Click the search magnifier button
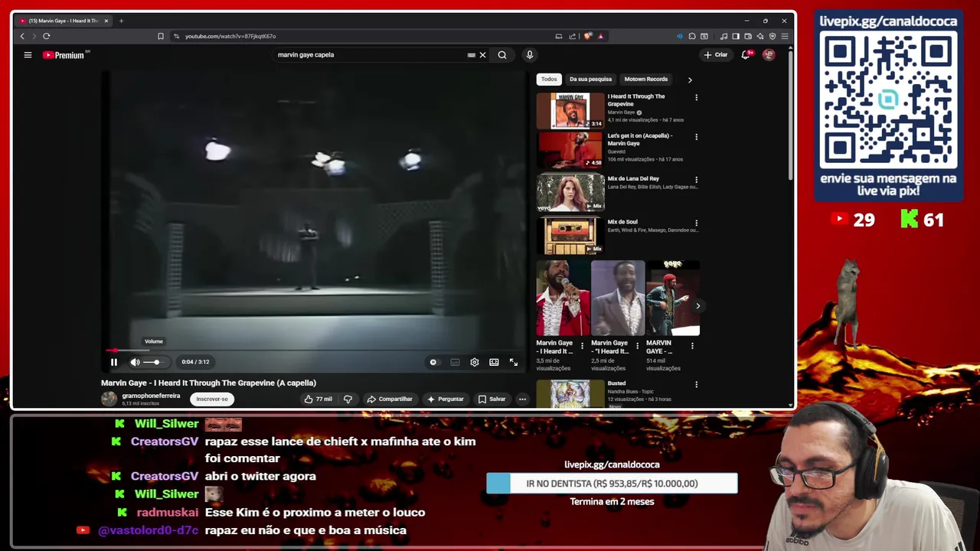The width and height of the screenshot is (980, 551). tap(502, 55)
